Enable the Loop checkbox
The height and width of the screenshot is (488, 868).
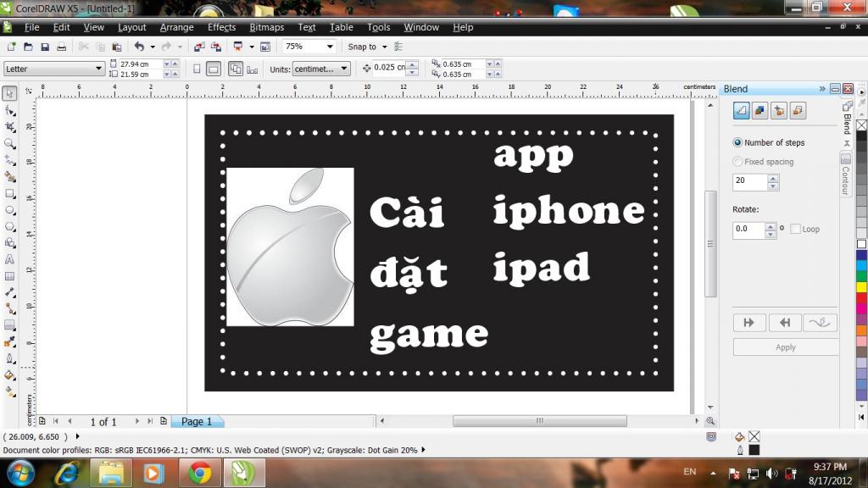(x=795, y=230)
